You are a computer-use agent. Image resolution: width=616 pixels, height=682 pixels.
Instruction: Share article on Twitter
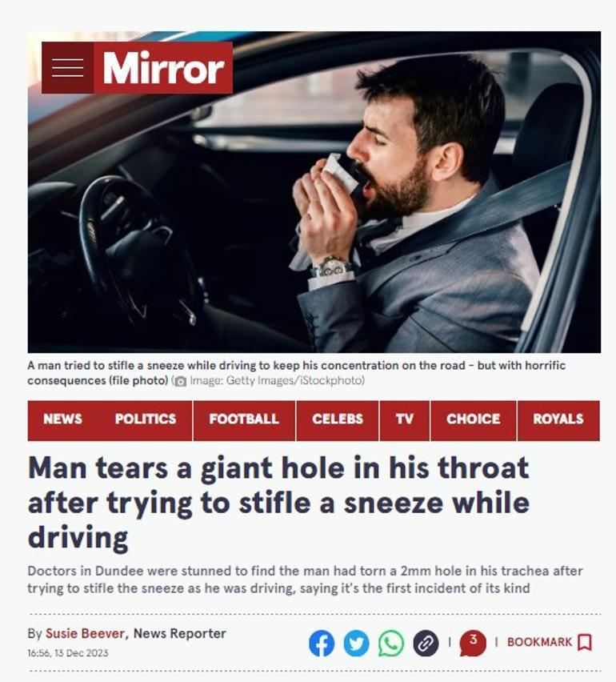point(356,643)
